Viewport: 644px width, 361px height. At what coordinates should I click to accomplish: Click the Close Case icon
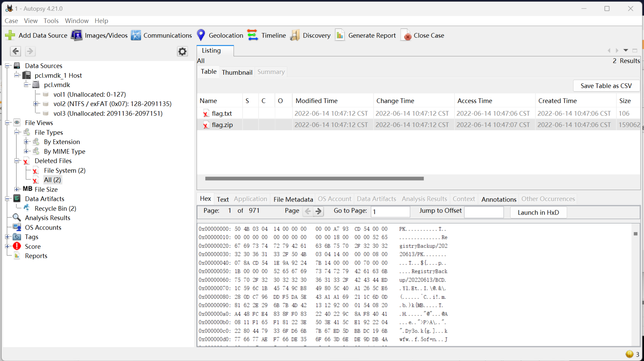pyautogui.click(x=407, y=35)
